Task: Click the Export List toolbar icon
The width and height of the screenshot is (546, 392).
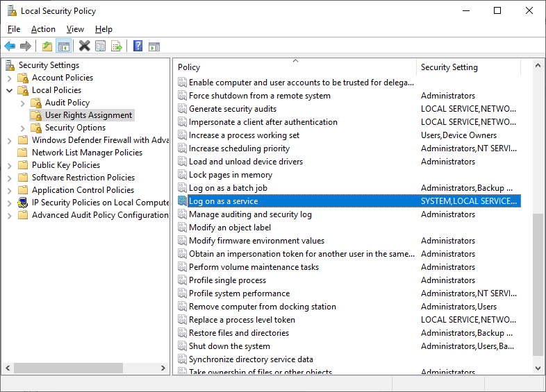Action: point(117,46)
